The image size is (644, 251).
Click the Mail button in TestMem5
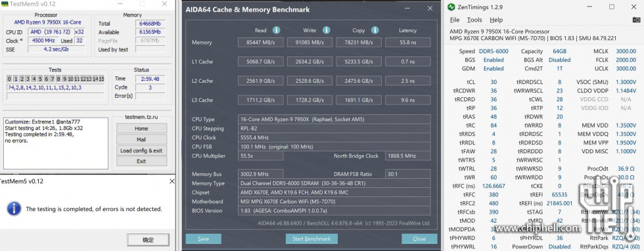(x=141, y=140)
